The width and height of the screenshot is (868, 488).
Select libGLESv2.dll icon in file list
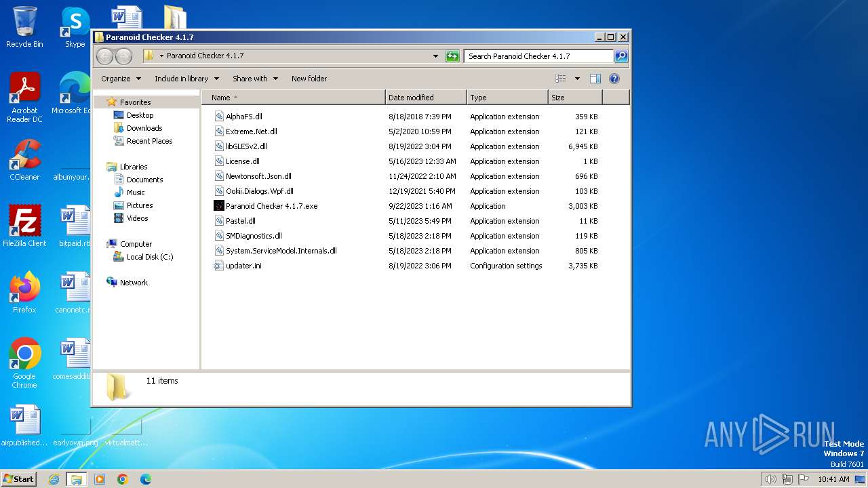[219, 146]
